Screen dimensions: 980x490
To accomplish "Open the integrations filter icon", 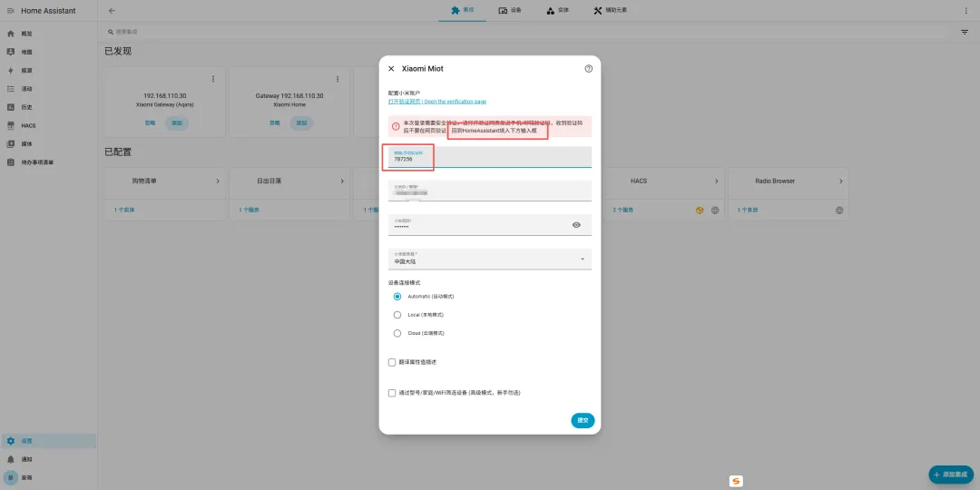I will click(x=965, y=32).
